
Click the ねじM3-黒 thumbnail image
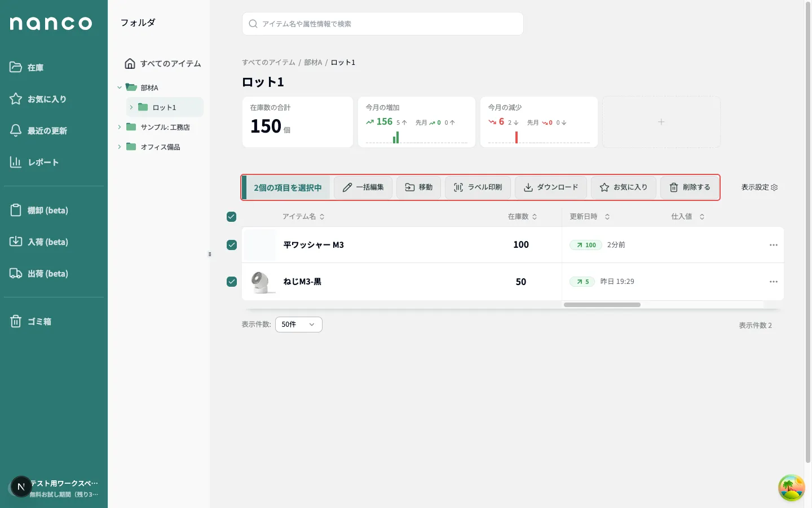point(261,282)
